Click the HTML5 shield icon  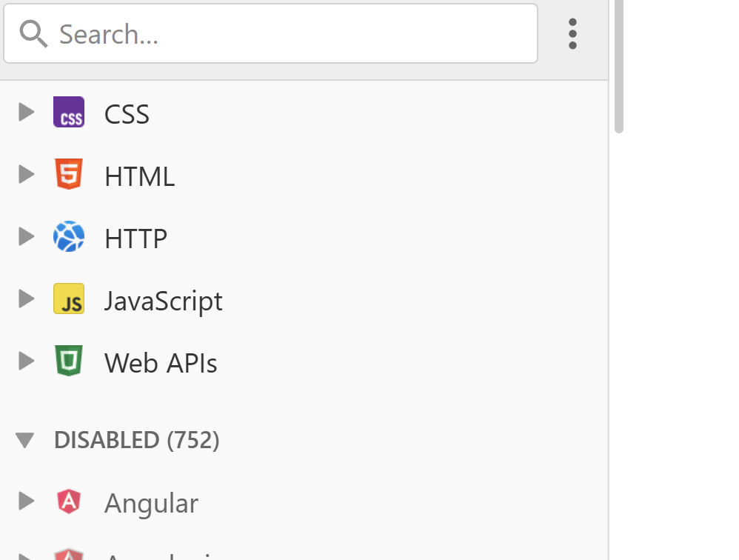pos(69,174)
